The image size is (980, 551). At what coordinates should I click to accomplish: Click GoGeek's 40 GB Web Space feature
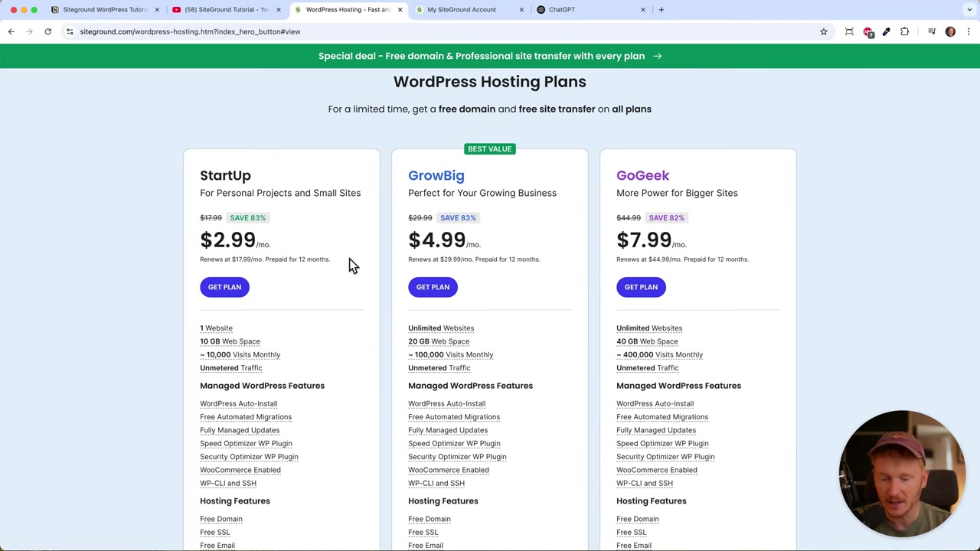pos(647,341)
